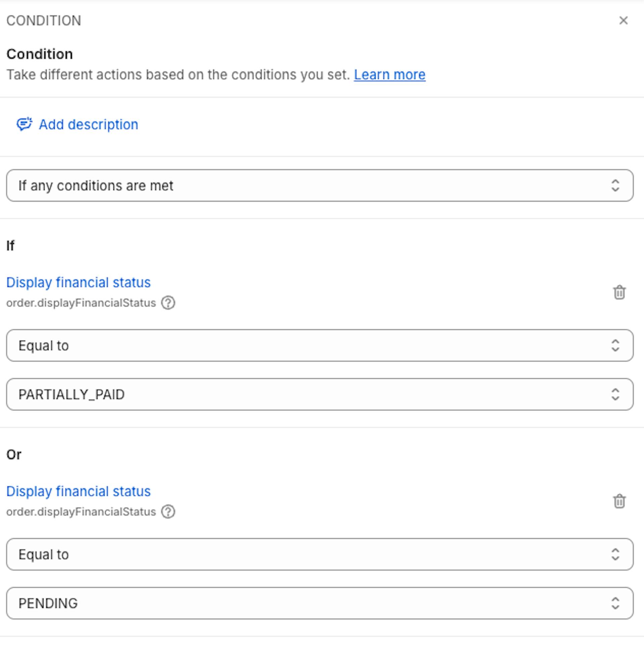Show help for second order.displayFinancialStatus
The image size is (644, 646).
(x=168, y=512)
